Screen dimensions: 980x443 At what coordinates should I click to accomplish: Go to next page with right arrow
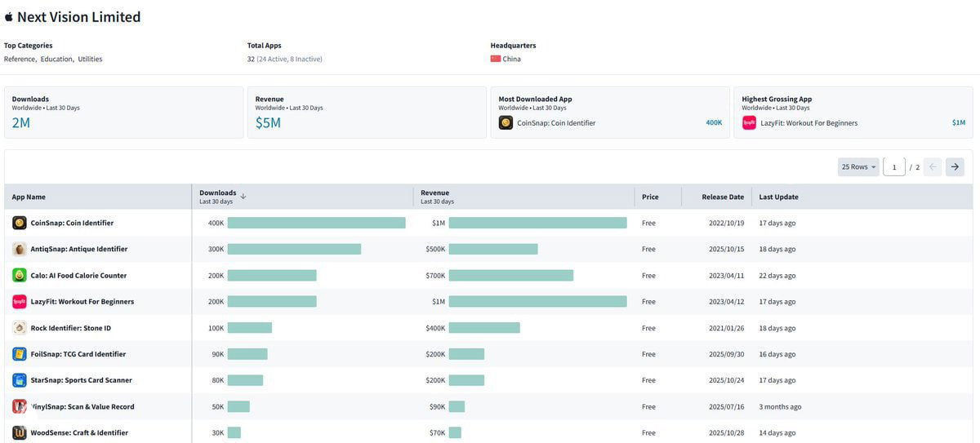point(955,167)
